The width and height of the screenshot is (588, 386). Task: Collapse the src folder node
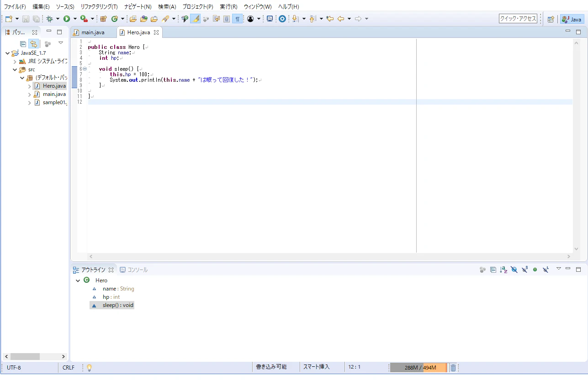15,69
